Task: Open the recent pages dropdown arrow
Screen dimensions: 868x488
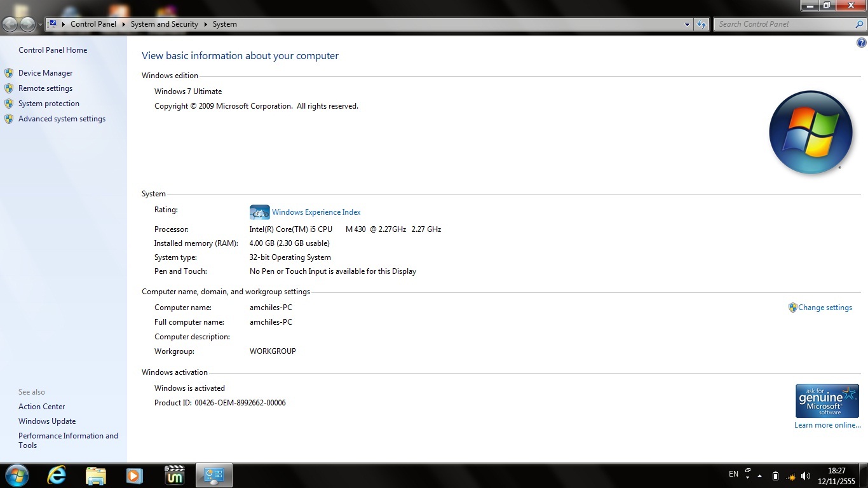Action: (x=40, y=25)
